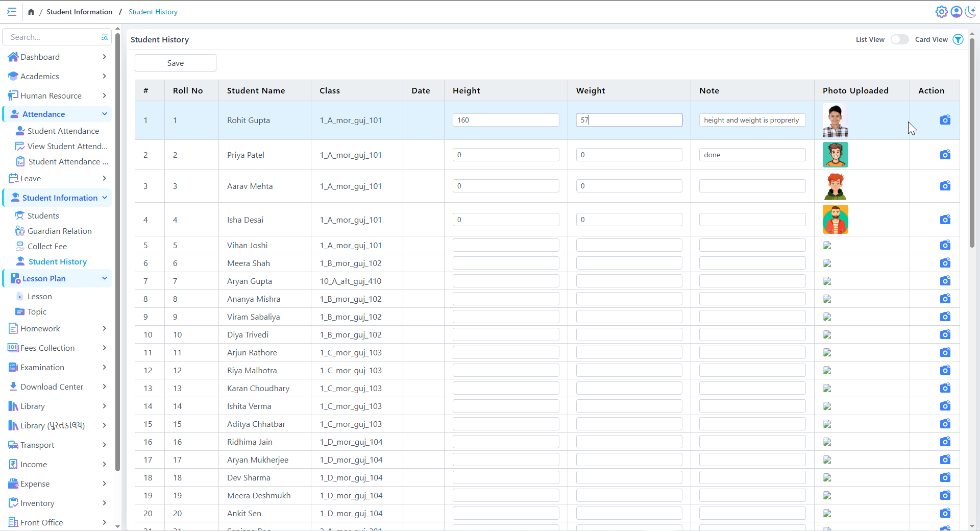Open the settings gear icon

[x=941, y=12]
